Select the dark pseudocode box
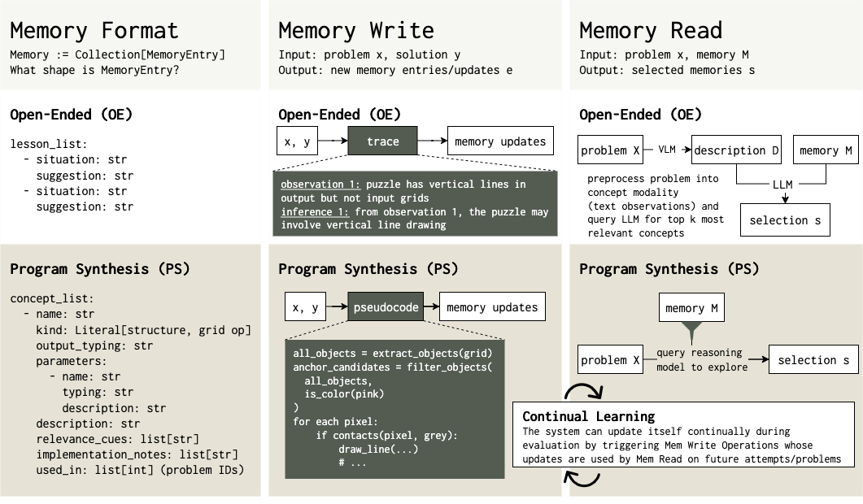Image resolution: width=863 pixels, height=504 pixels. pyautogui.click(x=386, y=307)
